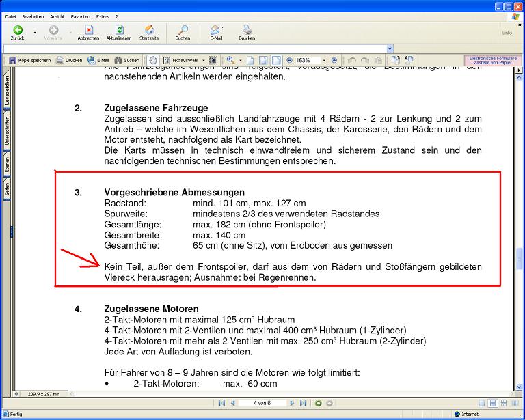
Task: Select single page layout view
Action: pos(481,404)
